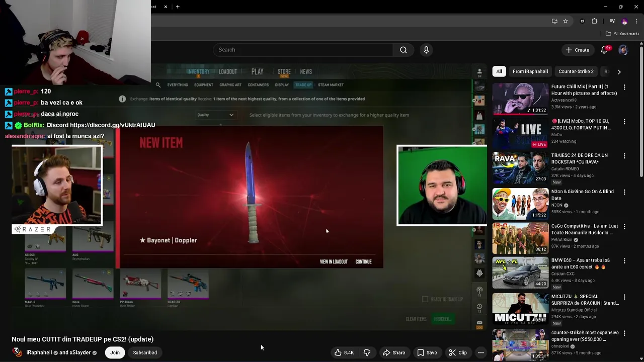This screenshot has height=362, width=644.
Task: Open iRaphahell channel name link
Action: [x=39, y=352]
